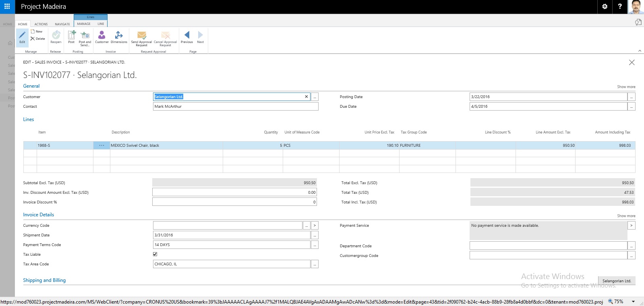
Task: Collapse the ribbon with chevron
Action: 640,51
